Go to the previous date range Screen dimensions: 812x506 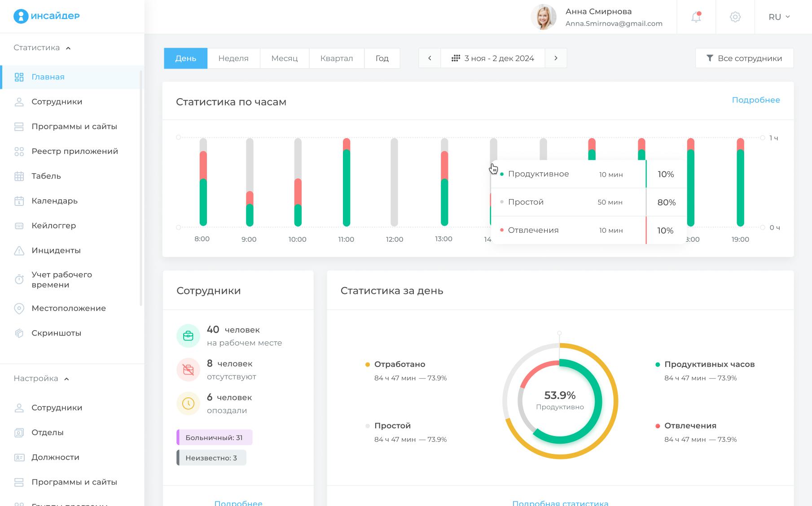430,58
